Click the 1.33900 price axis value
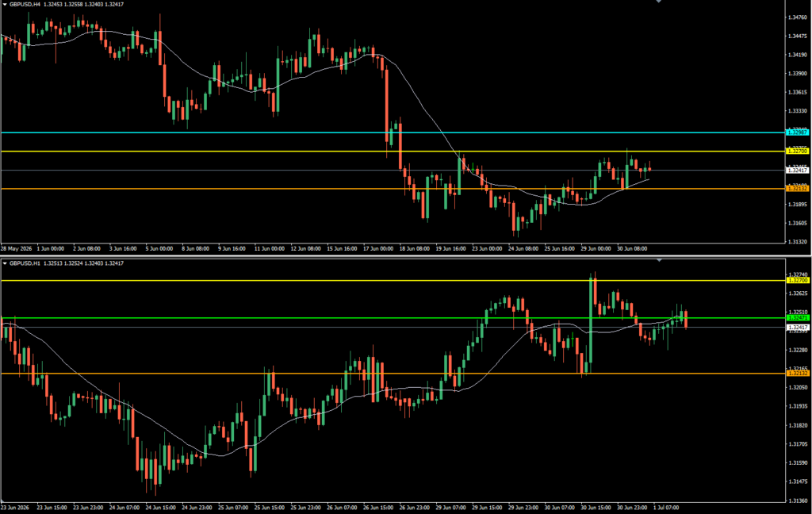This screenshot has width=812, height=514. [x=797, y=74]
